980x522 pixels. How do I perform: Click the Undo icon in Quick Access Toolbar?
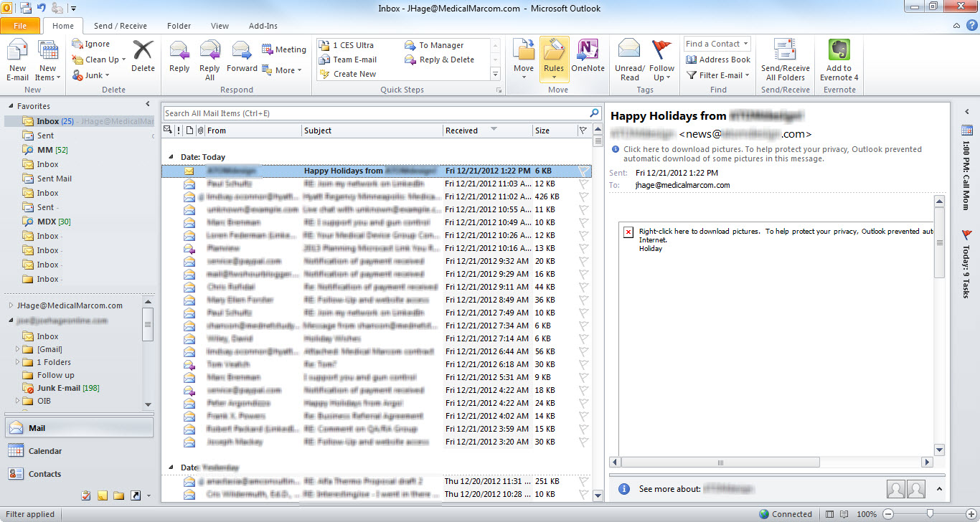(41, 8)
